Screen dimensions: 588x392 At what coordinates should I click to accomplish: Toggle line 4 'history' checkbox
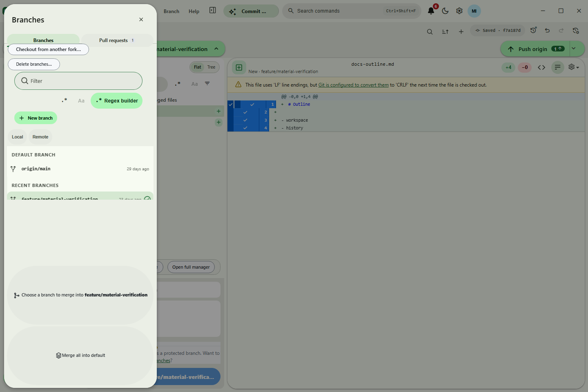tap(245, 128)
